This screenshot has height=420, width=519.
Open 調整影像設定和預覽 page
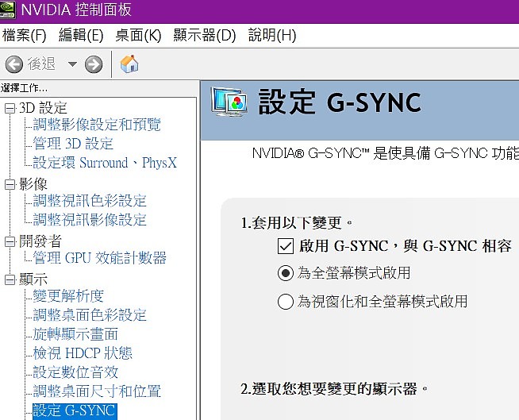tap(97, 125)
